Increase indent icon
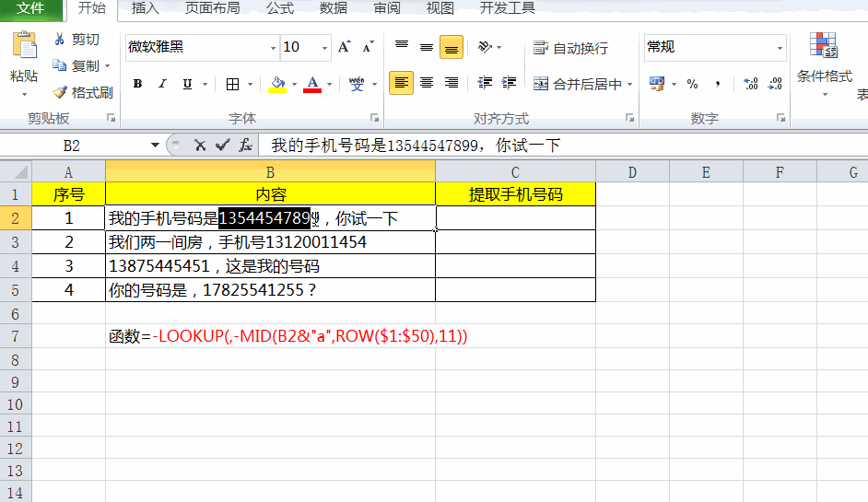 (x=509, y=83)
